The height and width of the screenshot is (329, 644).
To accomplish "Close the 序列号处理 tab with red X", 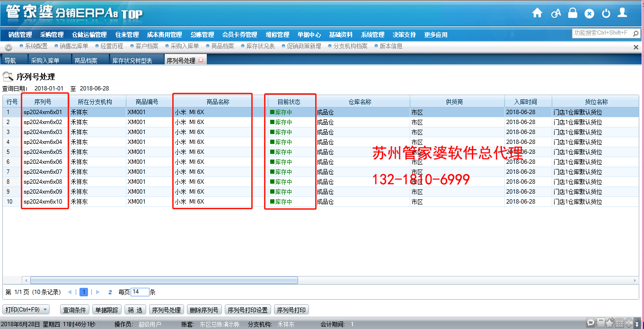I will (x=201, y=60).
